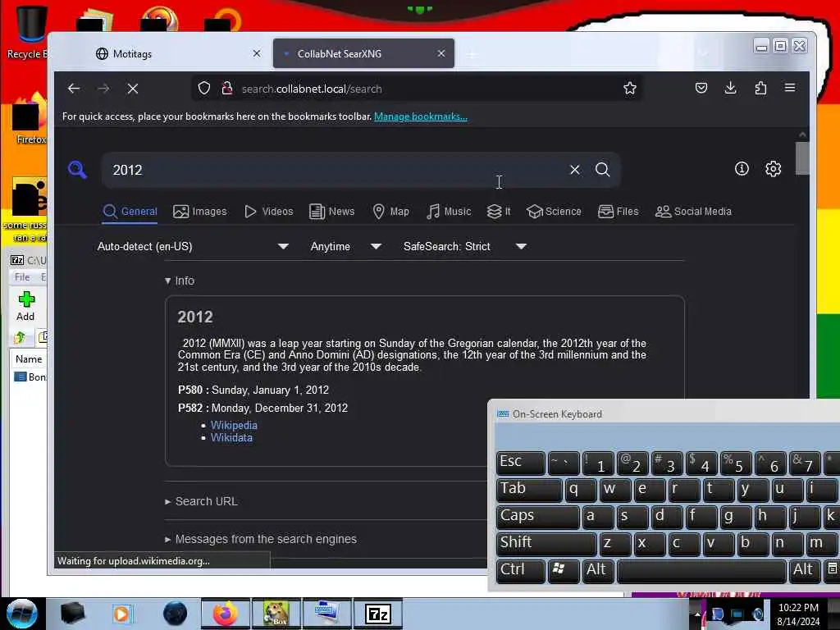
Task: Click Name column header in 7-Zip
Action: click(x=29, y=359)
